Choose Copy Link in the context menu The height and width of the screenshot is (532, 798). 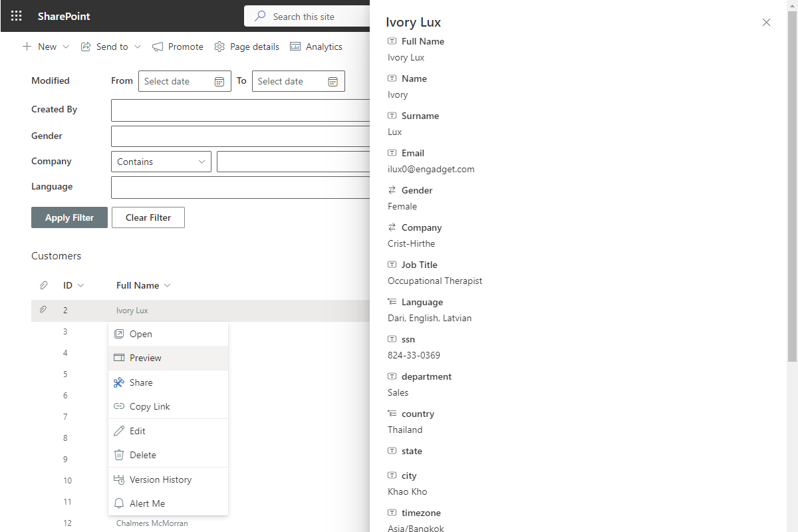click(x=168, y=406)
